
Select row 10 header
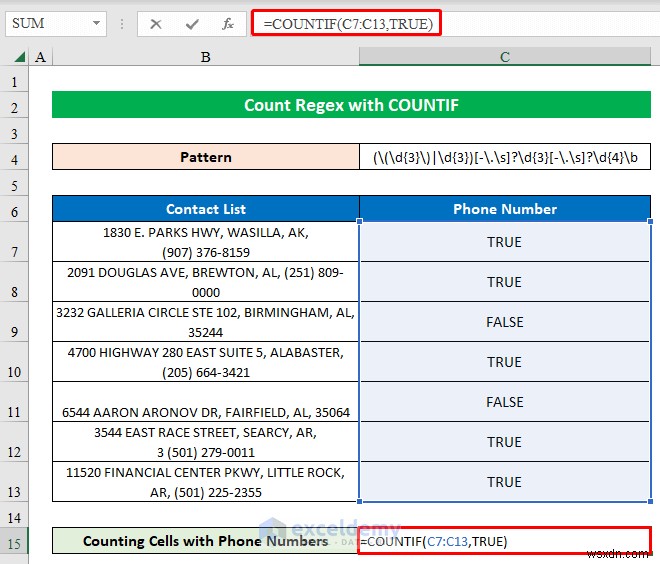tap(14, 362)
